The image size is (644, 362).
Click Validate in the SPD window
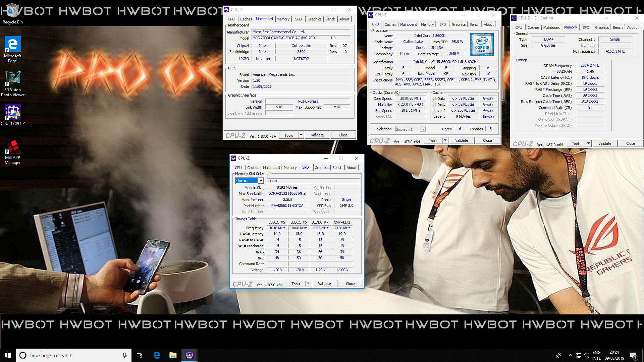click(324, 284)
